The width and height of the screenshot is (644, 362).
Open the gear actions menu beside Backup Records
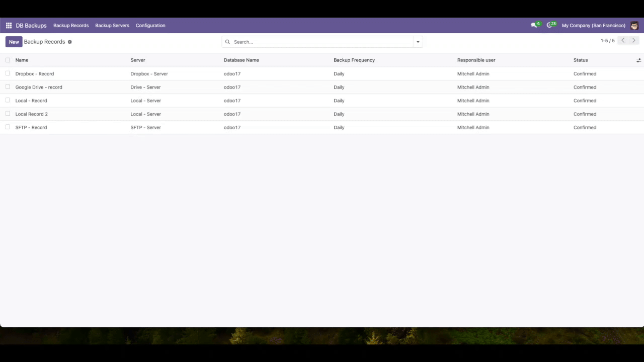tap(70, 42)
